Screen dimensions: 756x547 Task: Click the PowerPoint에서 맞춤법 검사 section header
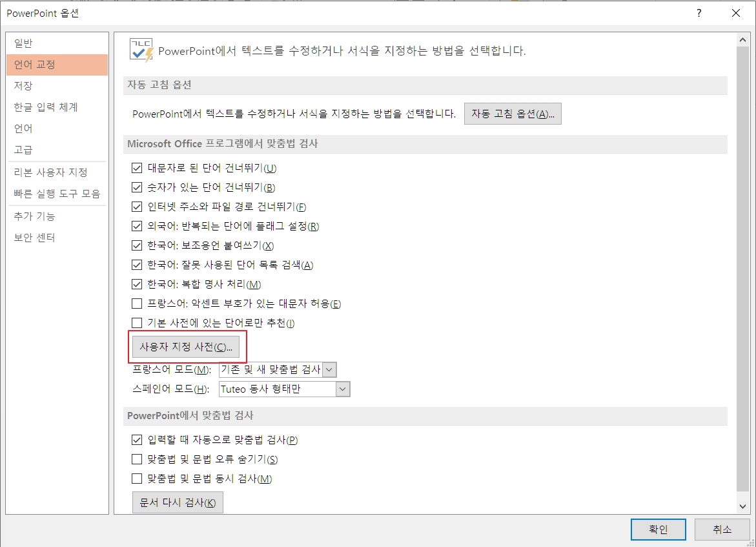pyautogui.click(x=425, y=416)
